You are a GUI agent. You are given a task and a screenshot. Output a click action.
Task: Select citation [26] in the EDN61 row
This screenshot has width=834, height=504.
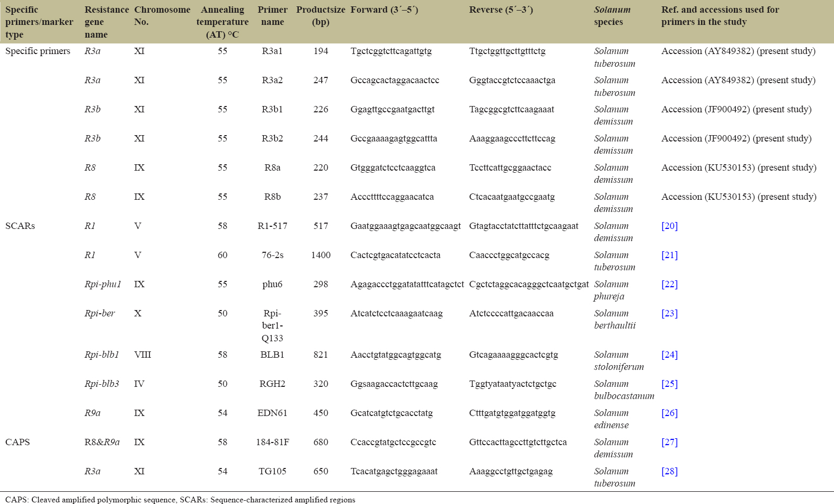coord(669,413)
